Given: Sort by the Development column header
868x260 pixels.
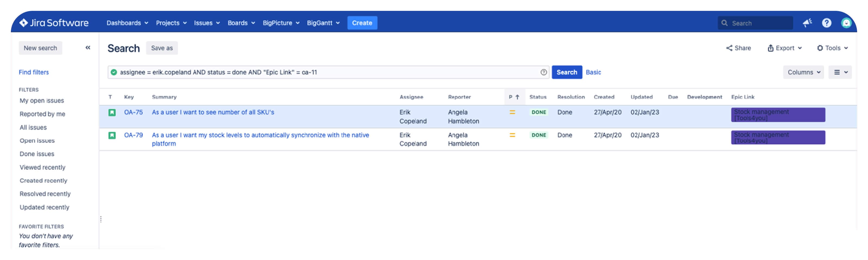Looking at the screenshot, I should tap(705, 97).
